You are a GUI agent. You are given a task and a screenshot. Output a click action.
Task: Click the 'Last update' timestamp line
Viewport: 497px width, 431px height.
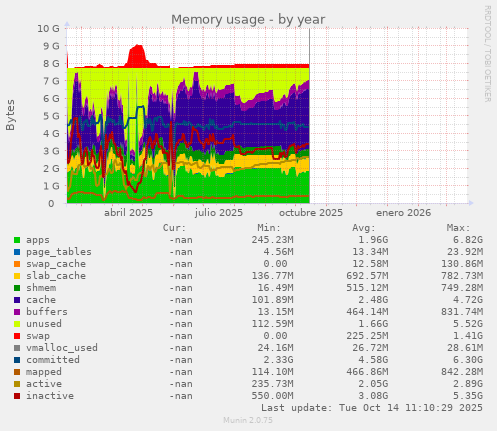pos(372,408)
